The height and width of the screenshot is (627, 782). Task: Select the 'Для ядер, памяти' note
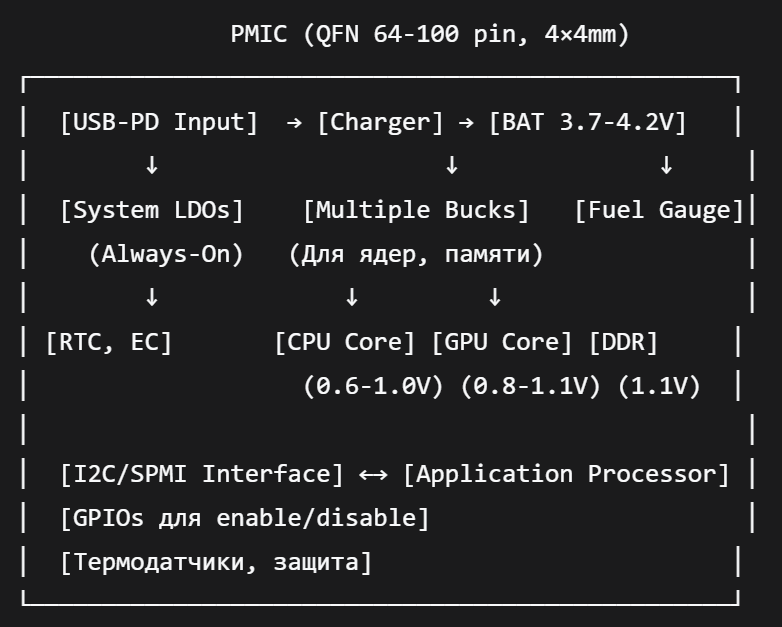(416, 254)
